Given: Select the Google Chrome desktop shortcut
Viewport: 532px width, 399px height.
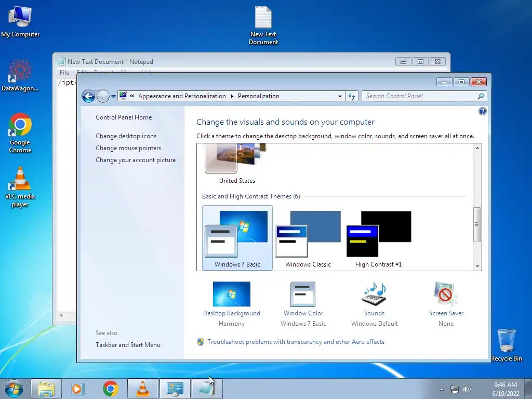Looking at the screenshot, I should coord(20,133).
